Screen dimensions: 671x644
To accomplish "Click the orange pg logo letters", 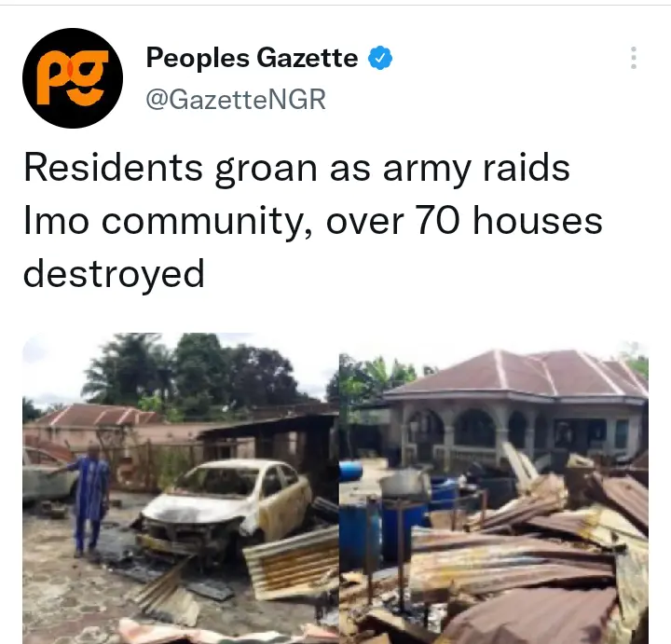I will 72,78.
